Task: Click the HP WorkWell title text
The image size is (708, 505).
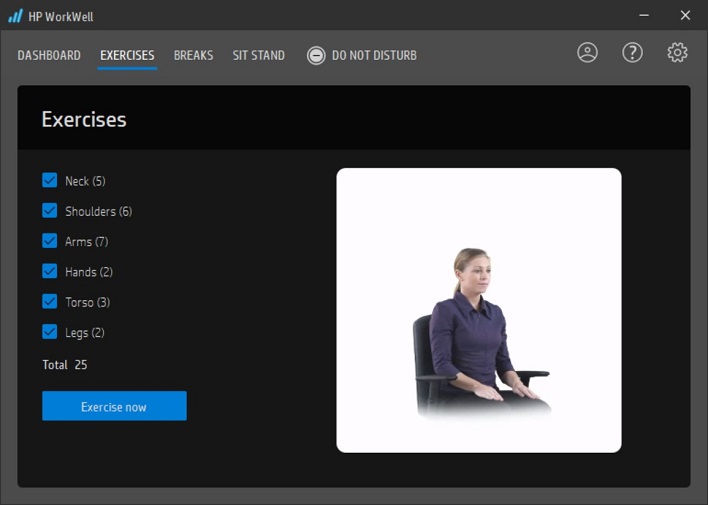Action: pos(61,17)
